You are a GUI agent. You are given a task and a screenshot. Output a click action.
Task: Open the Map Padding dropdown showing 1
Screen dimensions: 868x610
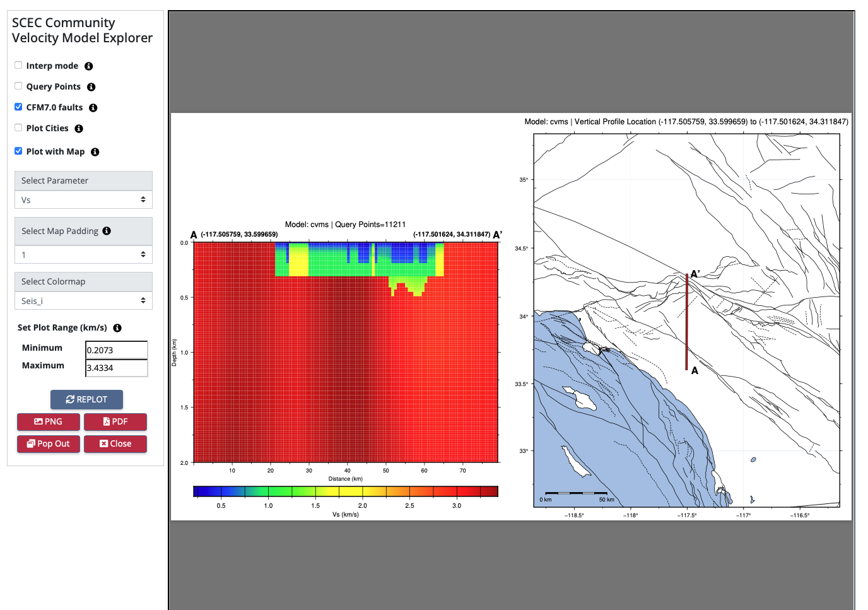pyautogui.click(x=83, y=255)
